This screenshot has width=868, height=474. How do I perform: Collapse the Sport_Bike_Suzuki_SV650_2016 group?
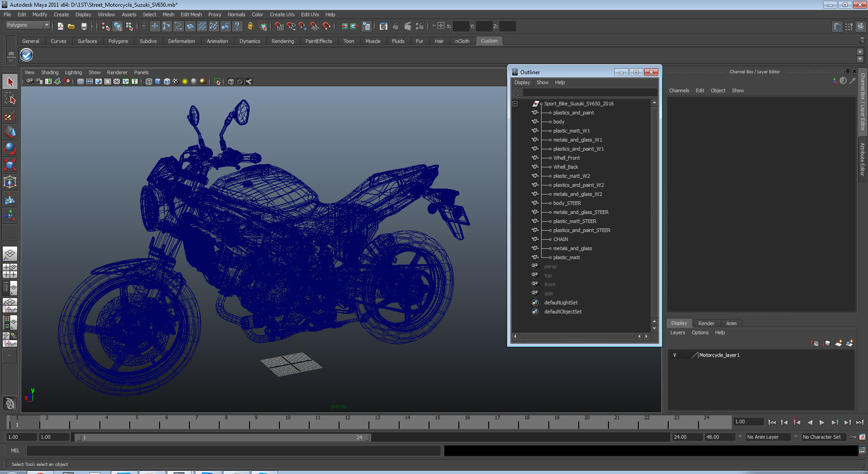click(515, 104)
